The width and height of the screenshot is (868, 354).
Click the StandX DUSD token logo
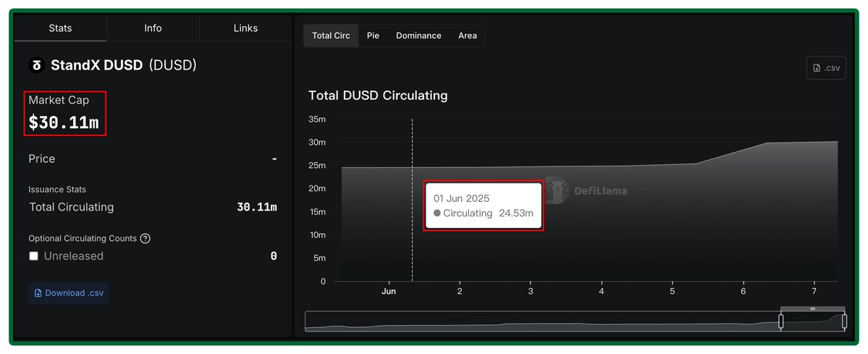point(36,65)
